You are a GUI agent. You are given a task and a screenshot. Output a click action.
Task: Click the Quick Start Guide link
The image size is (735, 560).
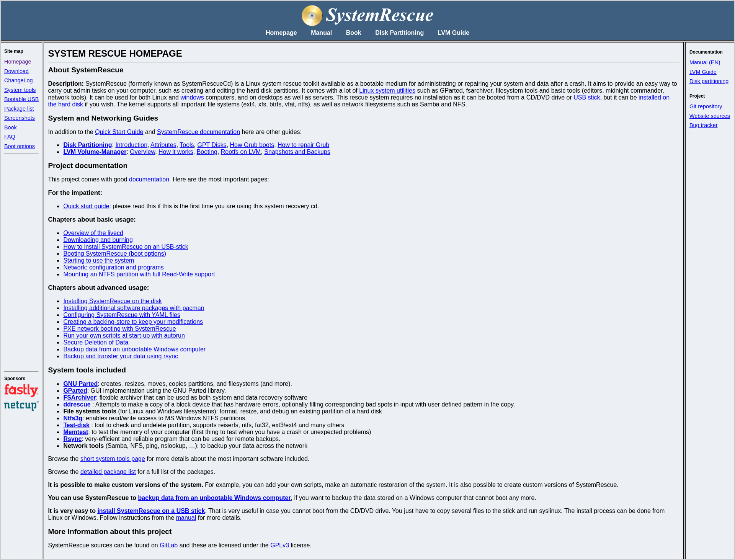coord(119,132)
